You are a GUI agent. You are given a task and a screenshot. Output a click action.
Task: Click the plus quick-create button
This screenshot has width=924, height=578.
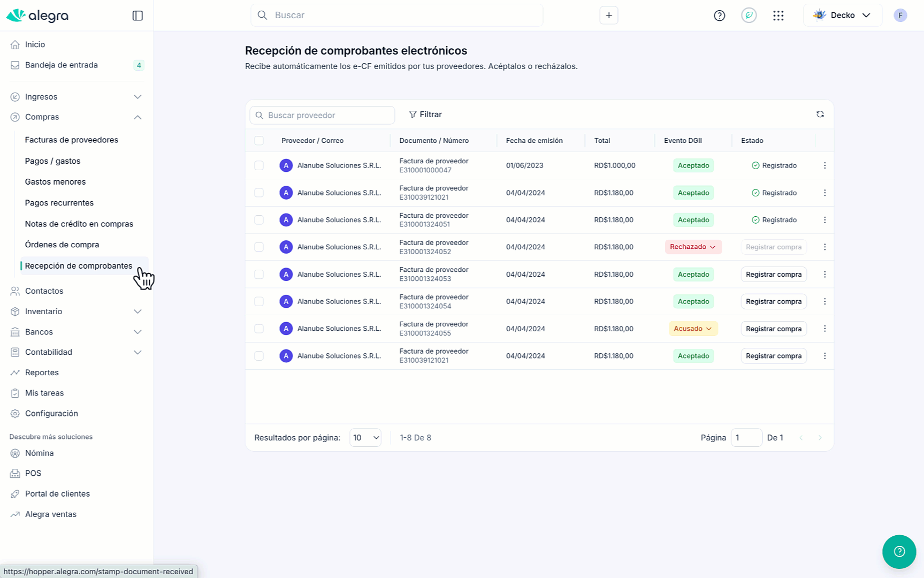(608, 16)
